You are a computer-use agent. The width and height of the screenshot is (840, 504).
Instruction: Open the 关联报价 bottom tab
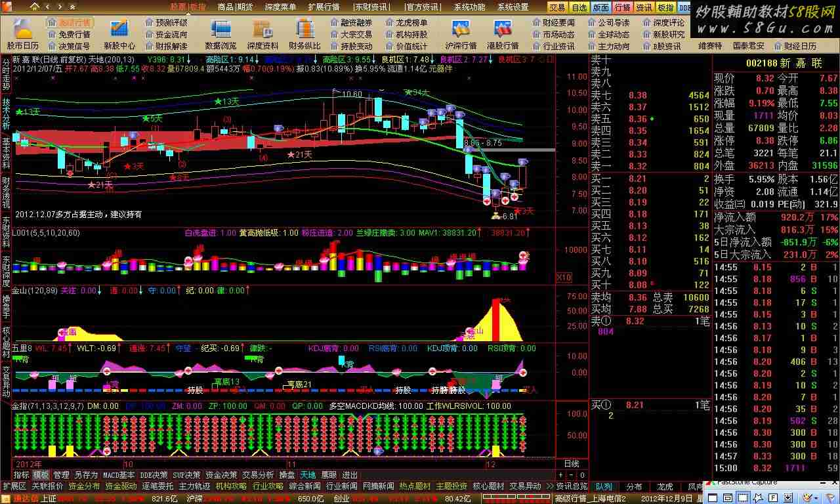[x=47, y=486]
